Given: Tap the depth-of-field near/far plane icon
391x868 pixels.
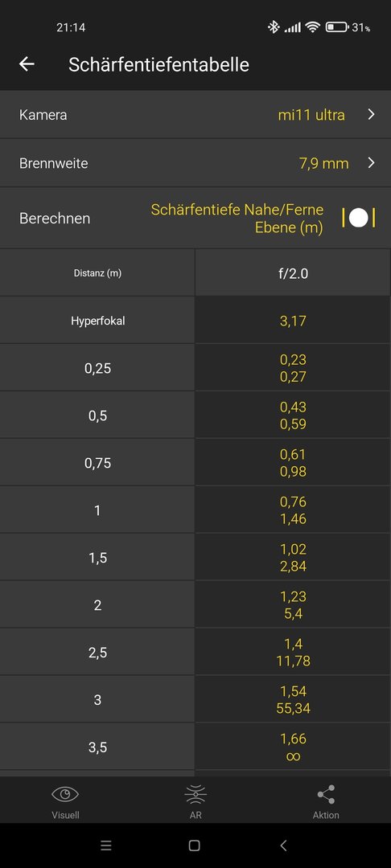Looking at the screenshot, I should pos(358,218).
